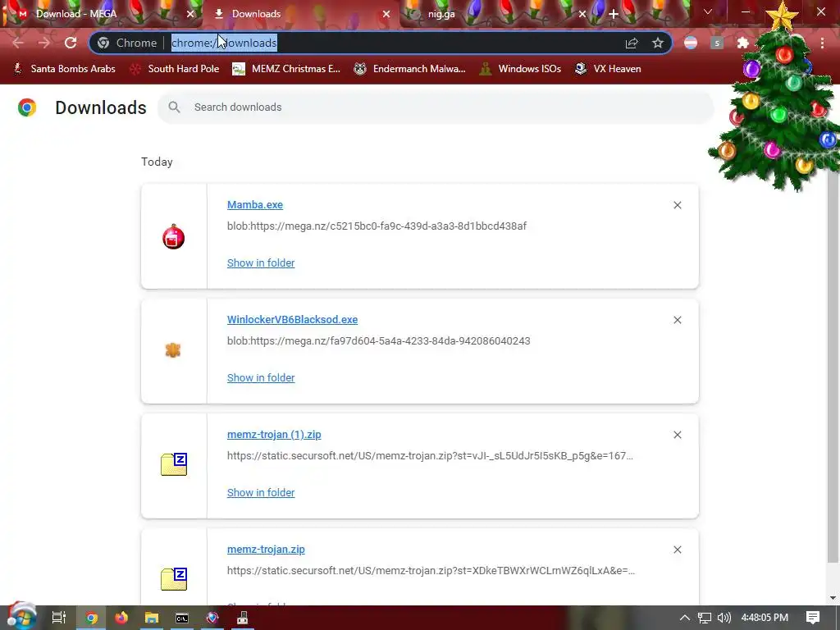Image resolution: width=840 pixels, height=630 pixels.
Task: Click the taskbar clock showing 4:48:05 PM
Action: click(765, 618)
